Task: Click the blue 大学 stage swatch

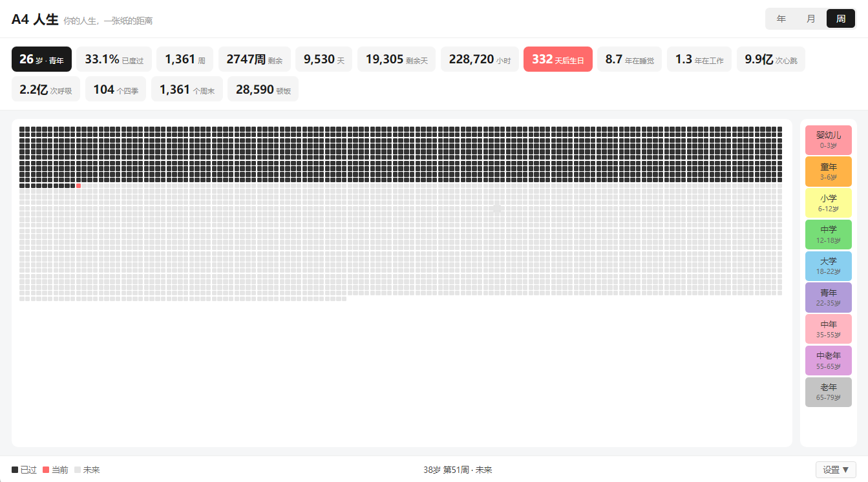Action: [829, 266]
